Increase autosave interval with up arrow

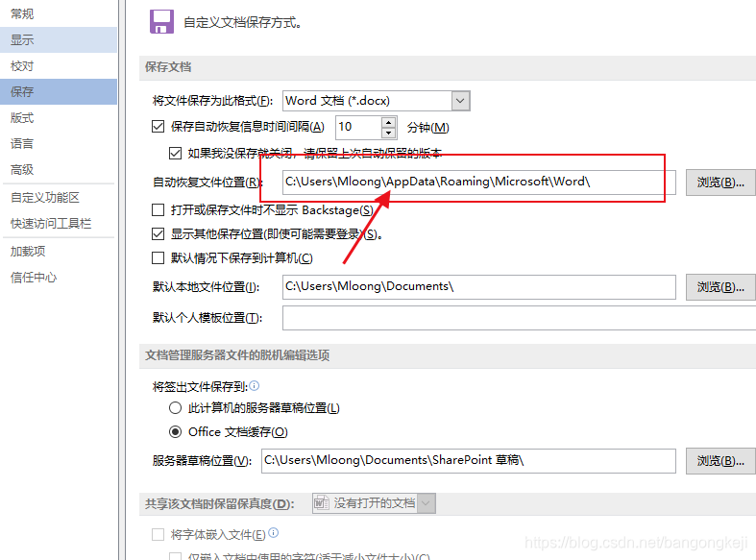(x=389, y=122)
